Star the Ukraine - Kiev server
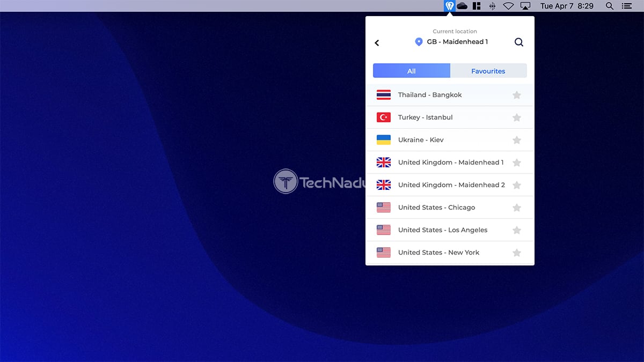 click(x=517, y=140)
